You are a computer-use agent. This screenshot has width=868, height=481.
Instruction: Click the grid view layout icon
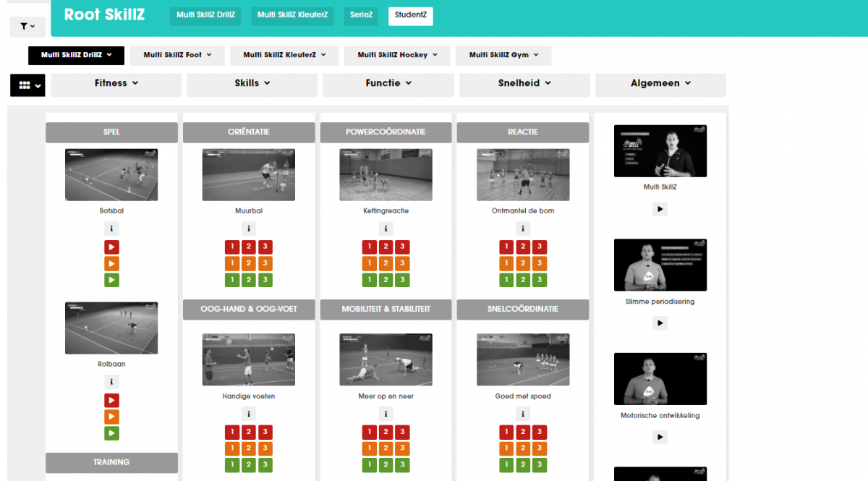click(27, 85)
